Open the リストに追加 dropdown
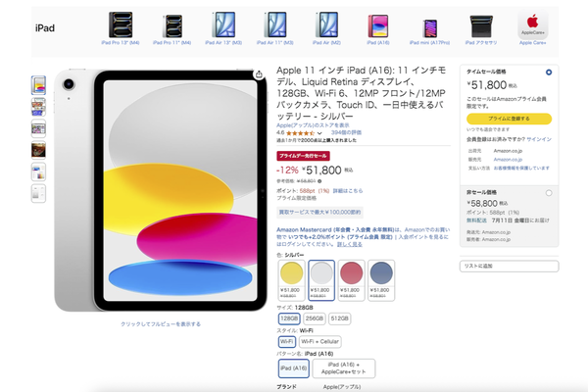588x392 pixels. 509,266
